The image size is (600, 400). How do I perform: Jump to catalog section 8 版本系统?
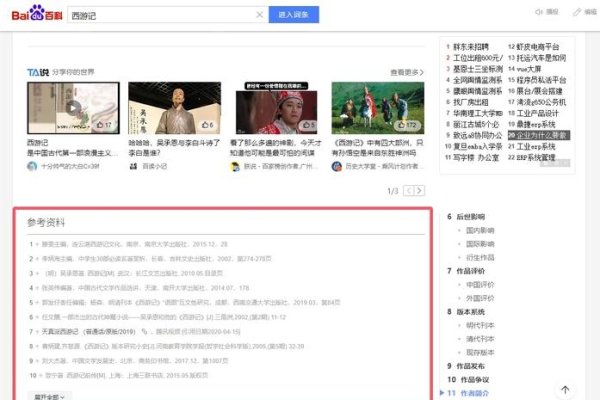[x=466, y=312]
